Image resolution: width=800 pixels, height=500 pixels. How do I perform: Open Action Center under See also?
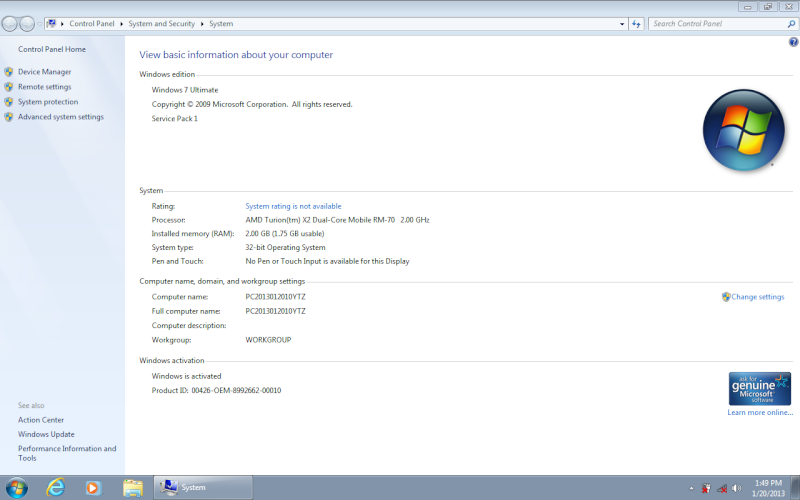point(41,420)
